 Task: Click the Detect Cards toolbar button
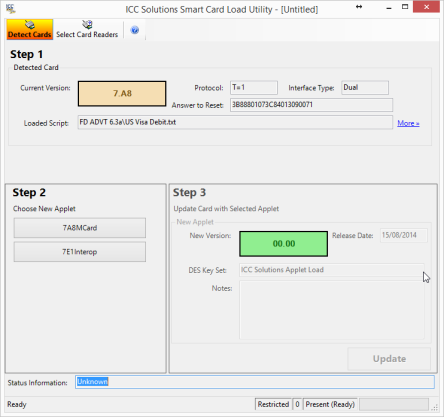click(x=30, y=30)
